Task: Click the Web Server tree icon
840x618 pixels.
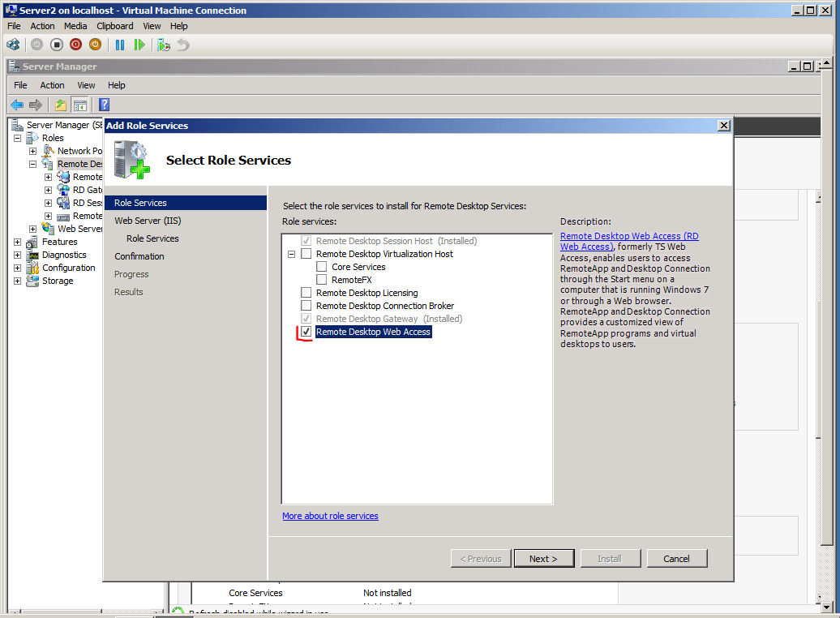Action: (48, 229)
